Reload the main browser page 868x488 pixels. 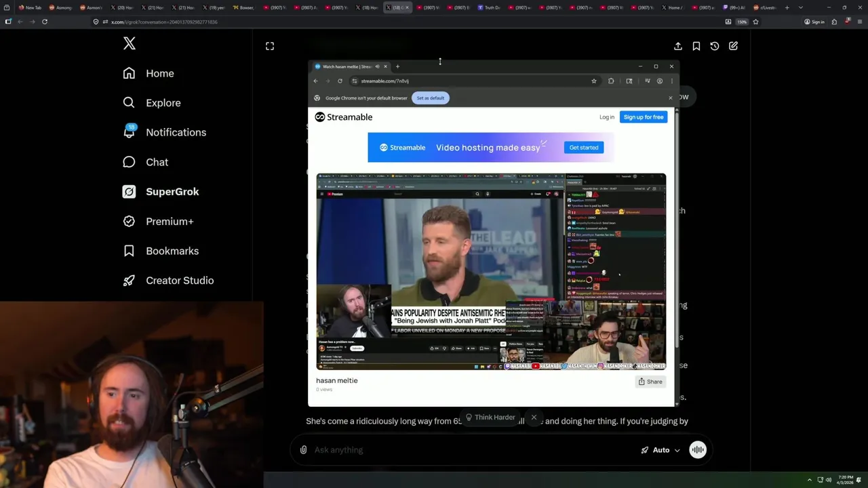[45, 22]
